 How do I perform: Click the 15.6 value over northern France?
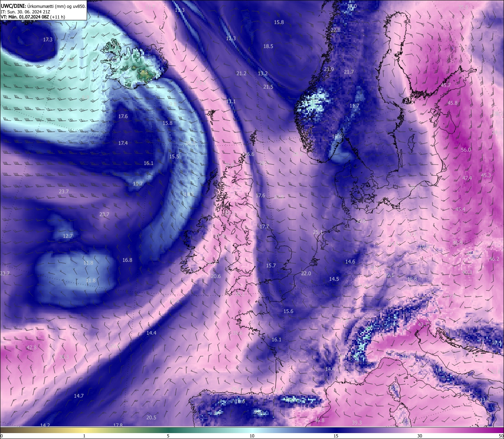[288, 311]
